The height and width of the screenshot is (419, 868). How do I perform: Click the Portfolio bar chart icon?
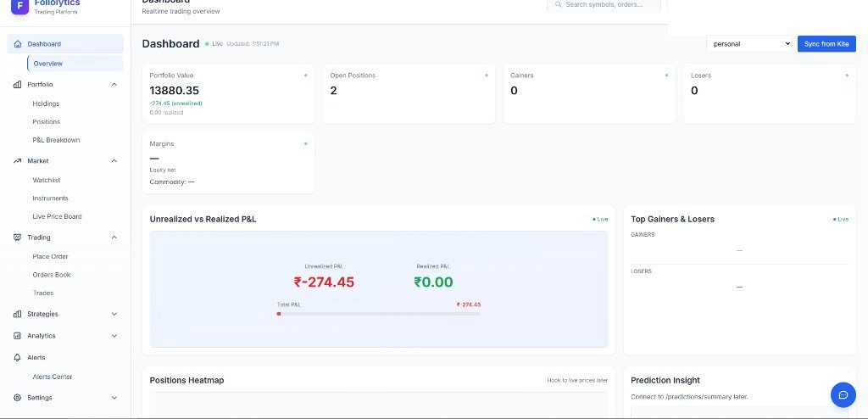pyautogui.click(x=17, y=84)
